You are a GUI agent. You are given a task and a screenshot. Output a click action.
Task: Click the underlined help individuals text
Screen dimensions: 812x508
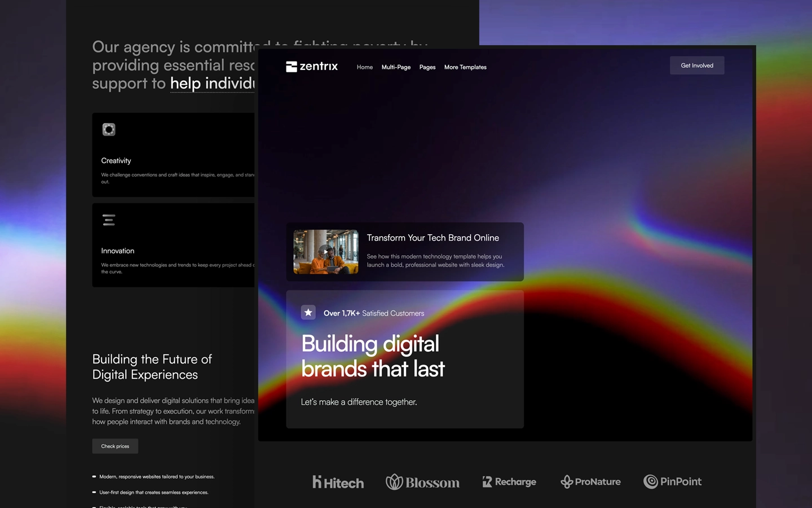[213, 84]
